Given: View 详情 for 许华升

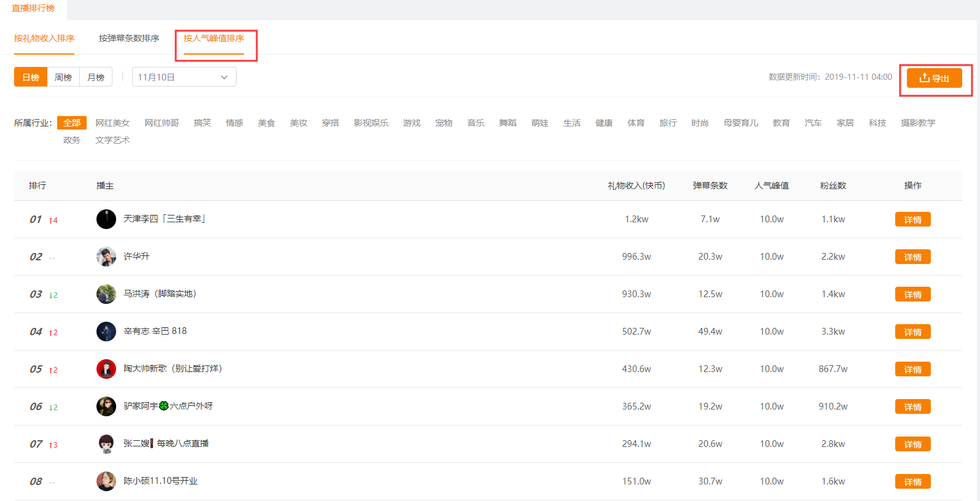Looking at the screenshot, I should point(912,257).
